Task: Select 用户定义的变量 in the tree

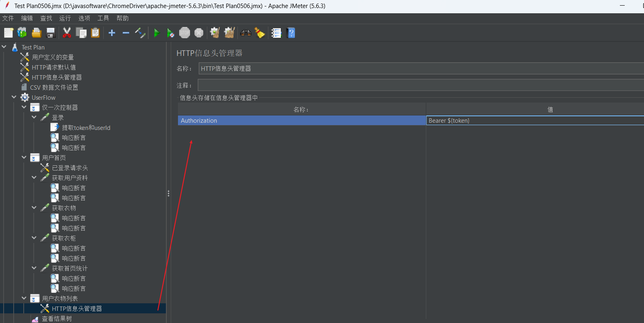Action: [53, 57]
